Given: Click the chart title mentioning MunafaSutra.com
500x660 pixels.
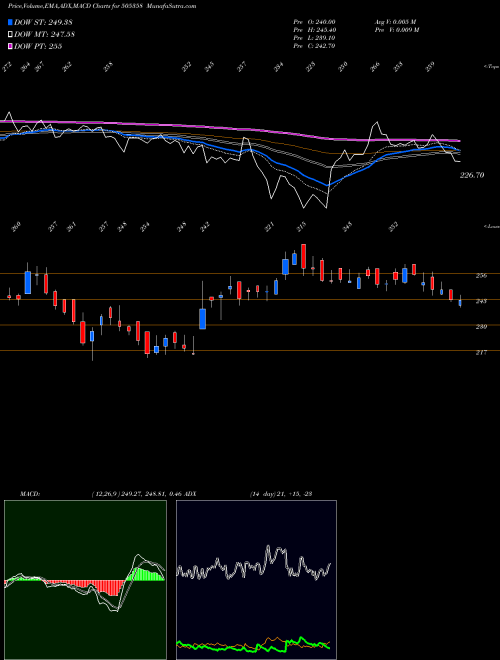Looking at the screenshot, I should pos(102,6).
